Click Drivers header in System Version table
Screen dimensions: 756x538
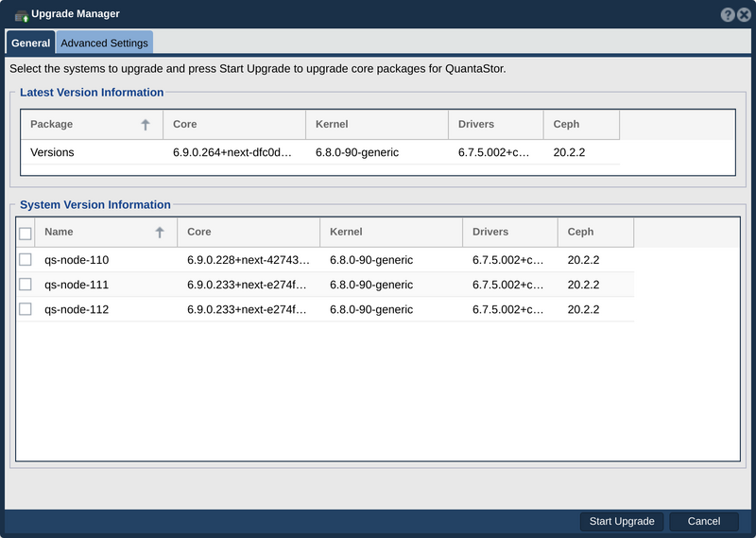click(x=510, y=232)
